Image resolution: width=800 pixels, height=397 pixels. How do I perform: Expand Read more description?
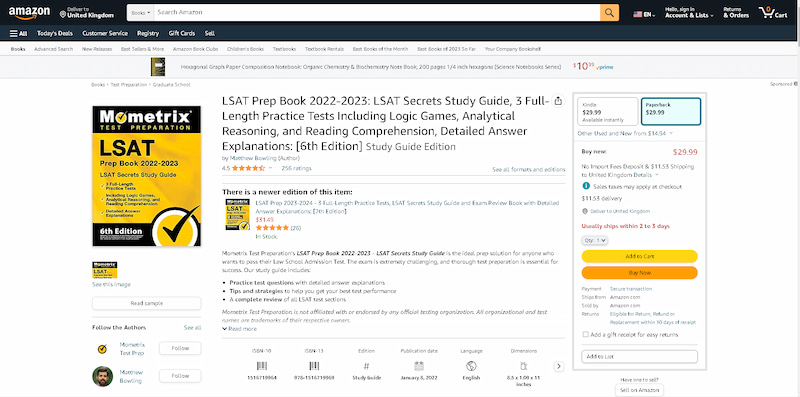[x=240, y=329]
